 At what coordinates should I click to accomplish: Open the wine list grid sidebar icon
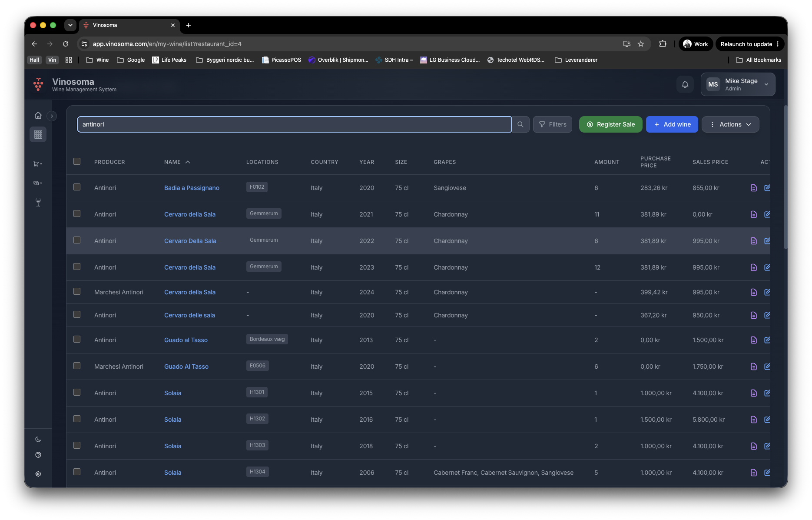(38, 134)
